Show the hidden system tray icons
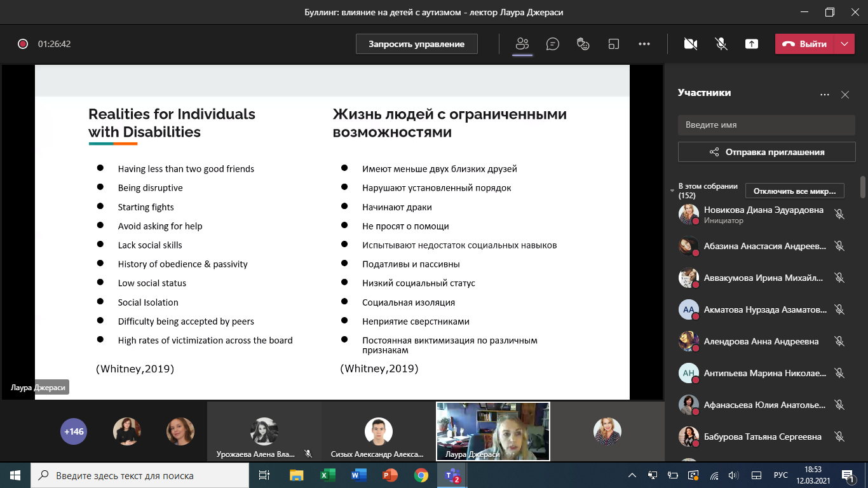Viewport: 868px width, 488px height. pyautogui.click(x=632, y=475)
